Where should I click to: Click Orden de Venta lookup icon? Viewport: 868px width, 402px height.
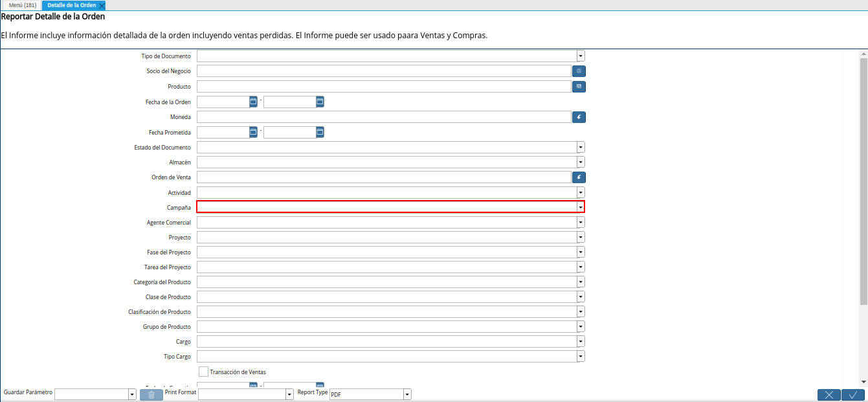point(579,177)
